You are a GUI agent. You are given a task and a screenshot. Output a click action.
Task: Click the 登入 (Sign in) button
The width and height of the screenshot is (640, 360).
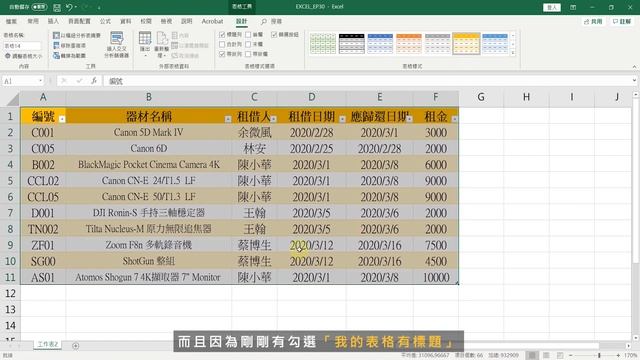pyautogui.click(x=552, y=7)
